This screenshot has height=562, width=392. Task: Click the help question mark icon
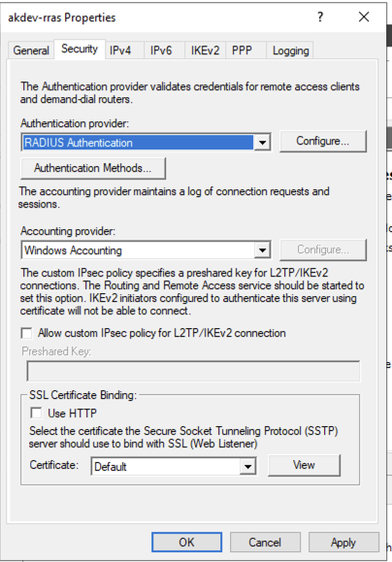click(320, 17)
